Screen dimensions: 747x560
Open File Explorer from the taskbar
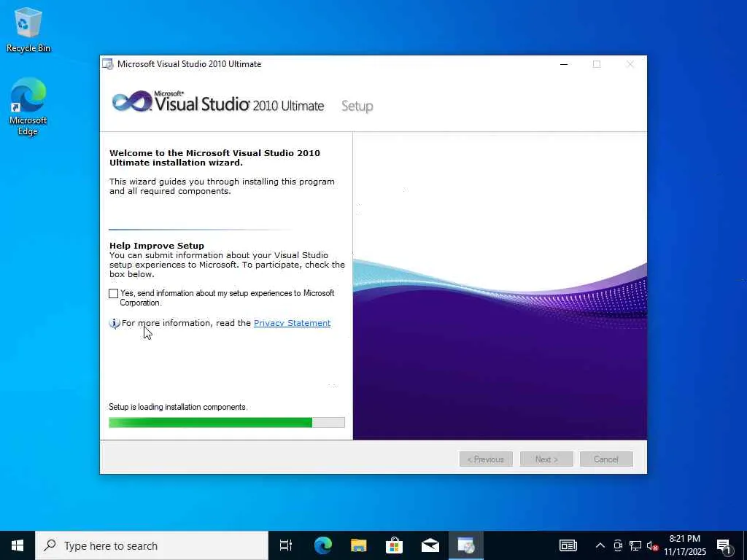point(358,545)
